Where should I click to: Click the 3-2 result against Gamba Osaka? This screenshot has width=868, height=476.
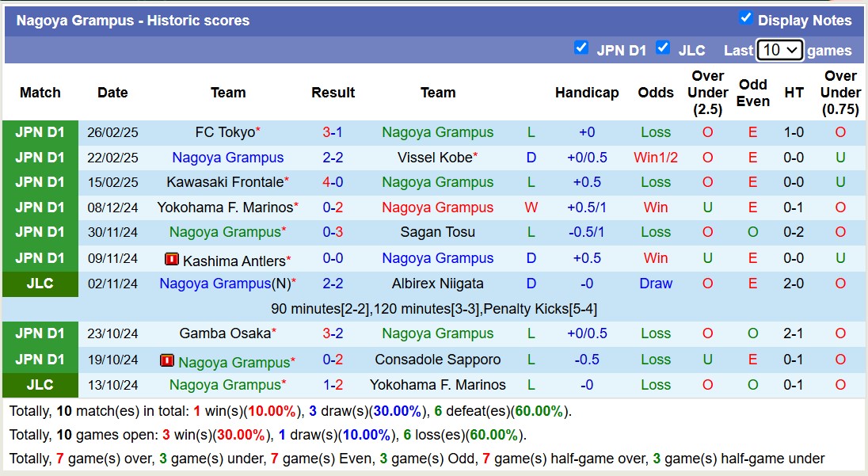point(333,333)
